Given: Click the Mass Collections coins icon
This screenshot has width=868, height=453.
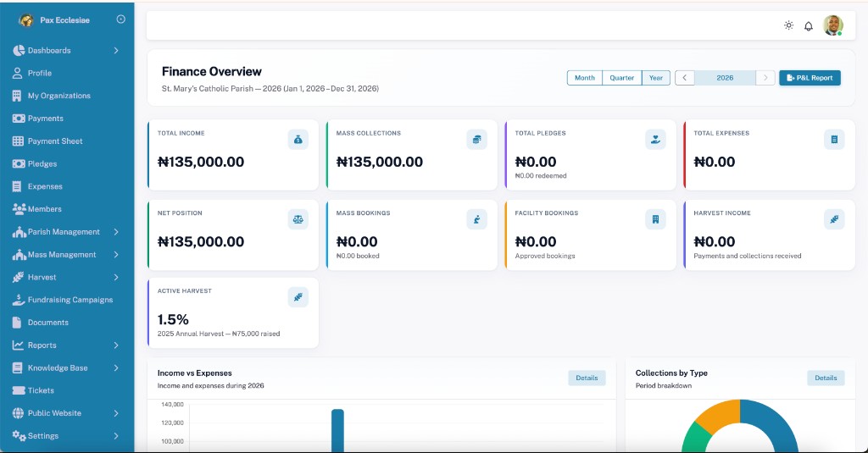Looking at the screenshot, I should pos(476,140).
